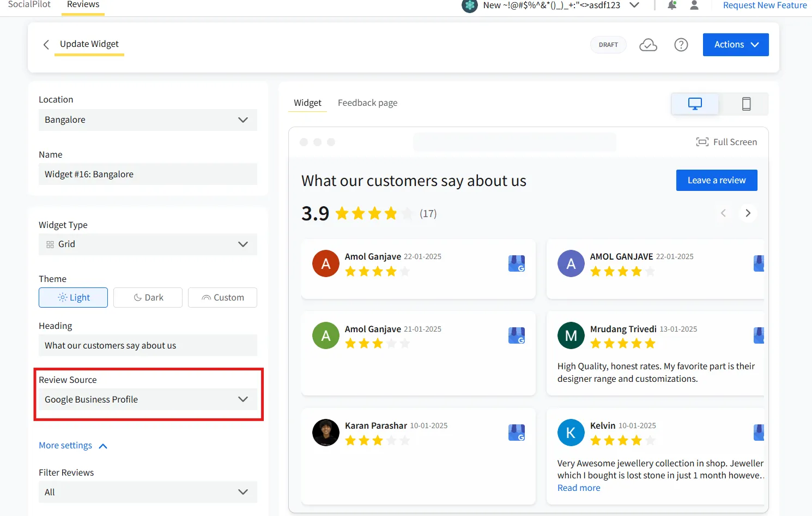Switch to the Feedback page tab

click(x=367, y=103)
